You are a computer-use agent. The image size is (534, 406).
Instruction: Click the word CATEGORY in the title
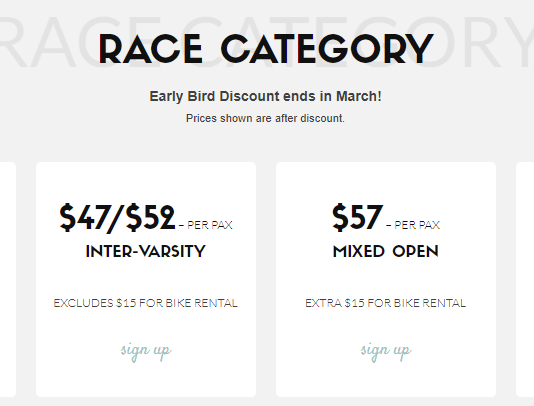[327, 49]
